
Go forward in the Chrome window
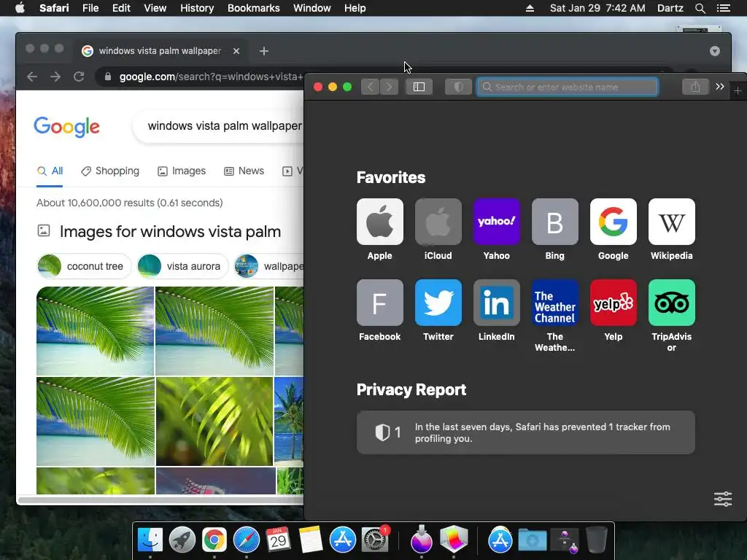pos(55,77)
